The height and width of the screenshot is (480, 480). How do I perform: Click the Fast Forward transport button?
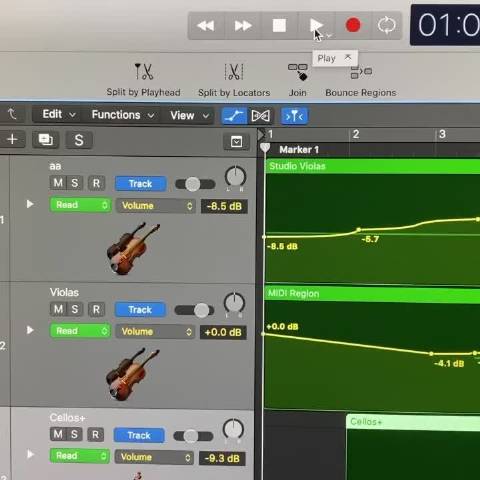[x=243, y=26]
